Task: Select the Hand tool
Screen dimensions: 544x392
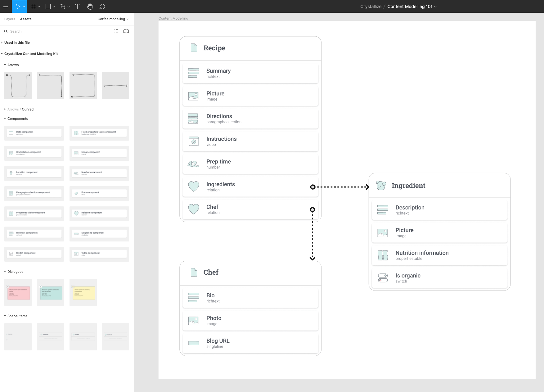Action: 90,6
